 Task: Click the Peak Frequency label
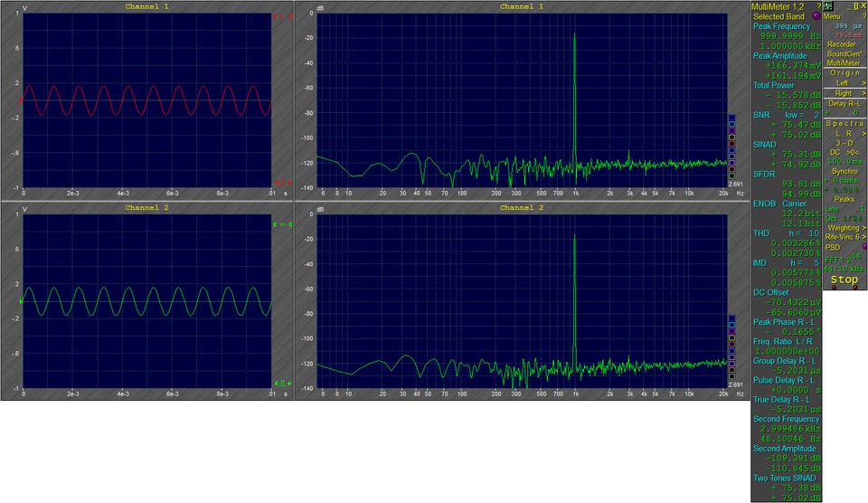click(781, 26)
